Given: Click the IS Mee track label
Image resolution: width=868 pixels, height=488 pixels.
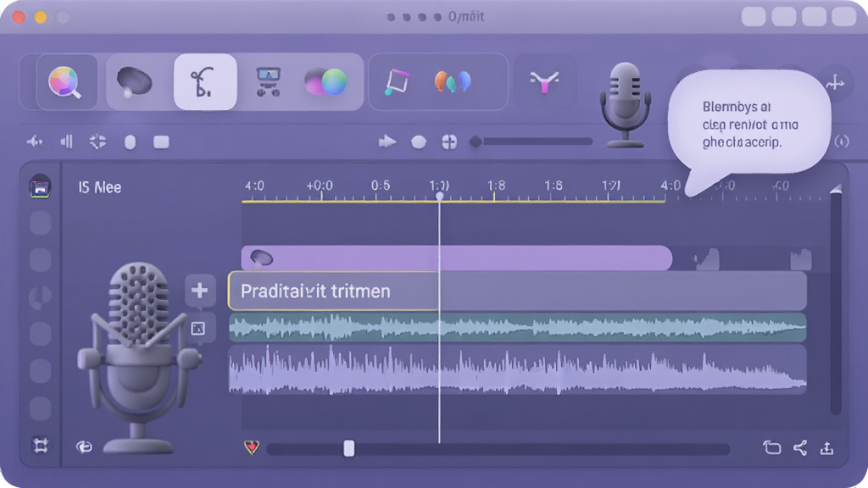Looking at the screenshot, I should pos(100,187).
